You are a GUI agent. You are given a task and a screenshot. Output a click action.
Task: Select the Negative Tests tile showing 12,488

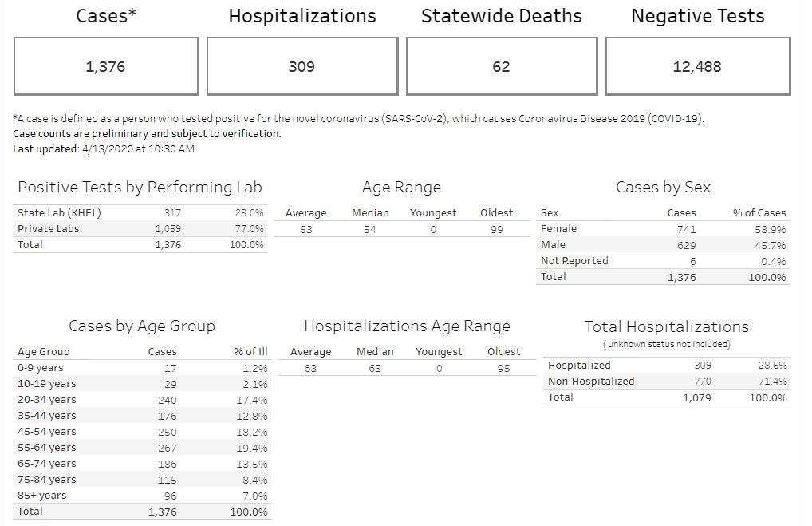click(697, 67)
